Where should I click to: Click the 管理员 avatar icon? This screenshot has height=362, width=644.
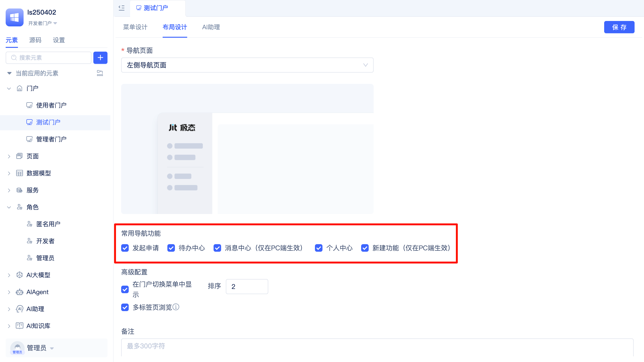(x=17, y=348)
